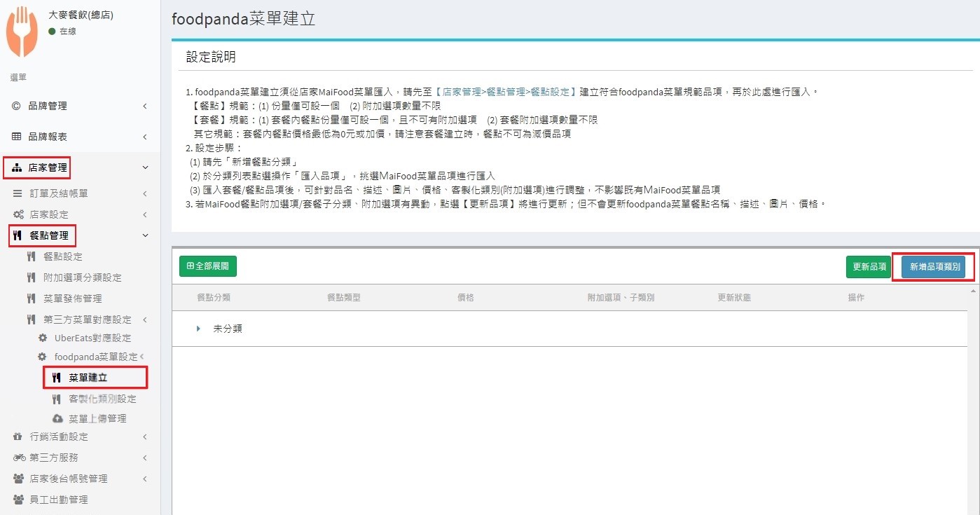Open 客製化類別設定 menu item
This screenshot has height=515, width=980.
tap(102, 399)
